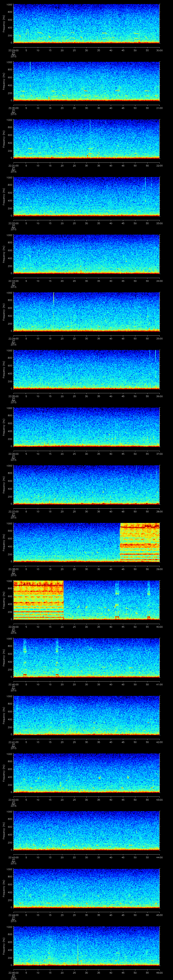
Task: Click the 22:34:00 start time label
Action: point(13,339)
